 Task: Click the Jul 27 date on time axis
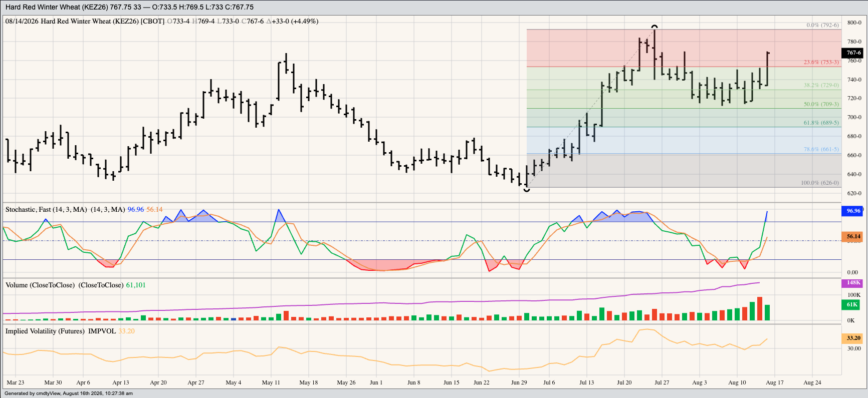point(662,382)
